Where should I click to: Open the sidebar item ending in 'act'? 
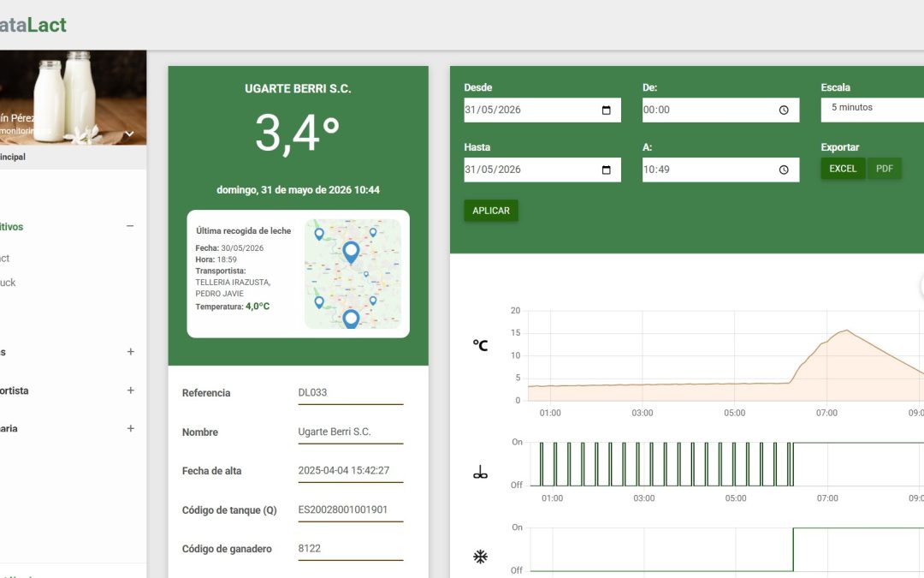click(5, 259)
